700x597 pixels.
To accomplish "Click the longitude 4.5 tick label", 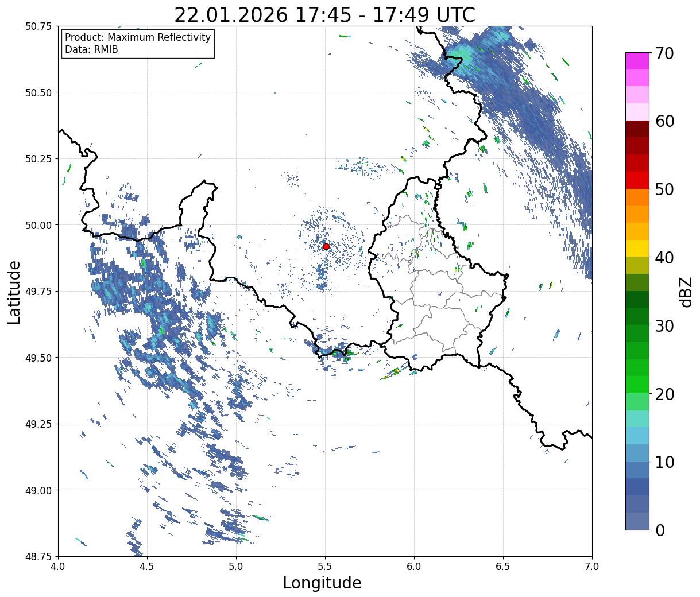I will tap(147, 567).
